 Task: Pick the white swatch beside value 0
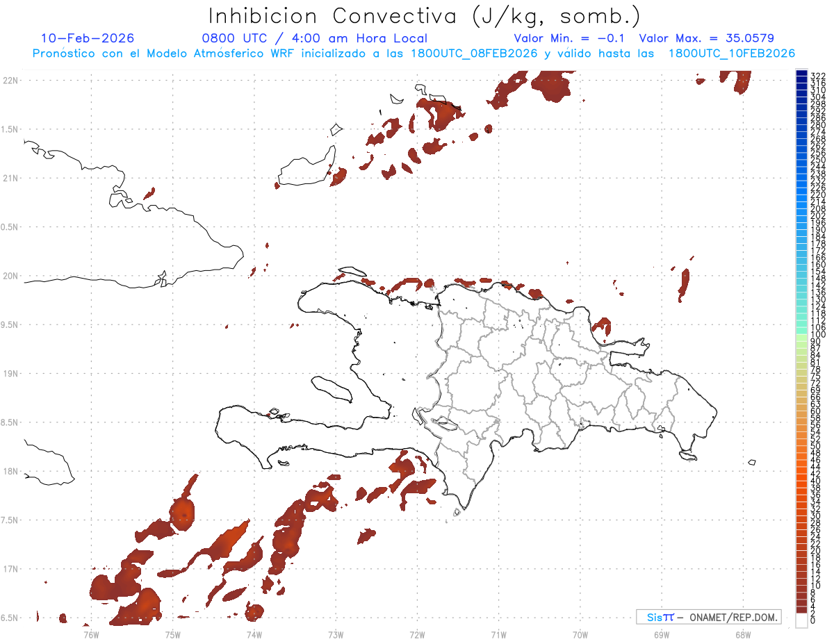click(x=801, y=620)
